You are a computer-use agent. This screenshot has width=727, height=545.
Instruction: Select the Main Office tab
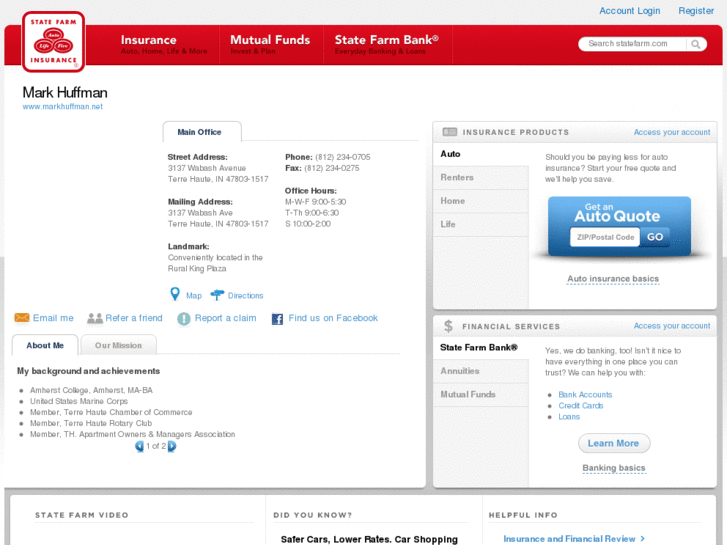coord(202,132)
